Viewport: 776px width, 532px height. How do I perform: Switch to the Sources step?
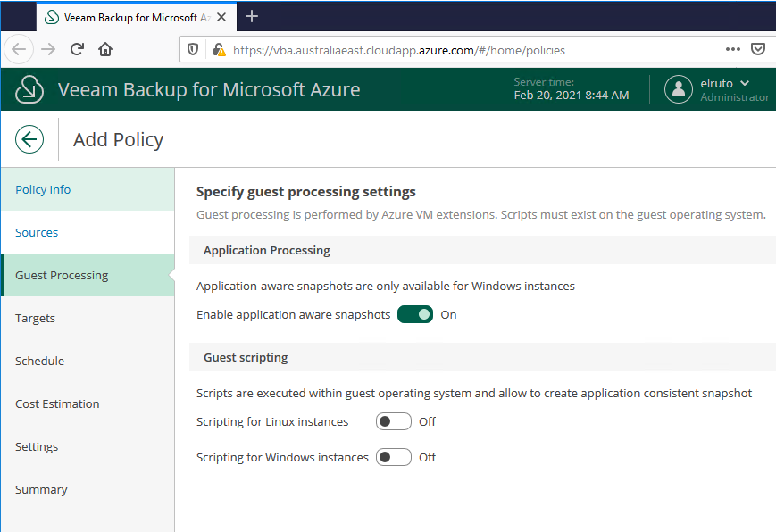[x=37, y=232]
